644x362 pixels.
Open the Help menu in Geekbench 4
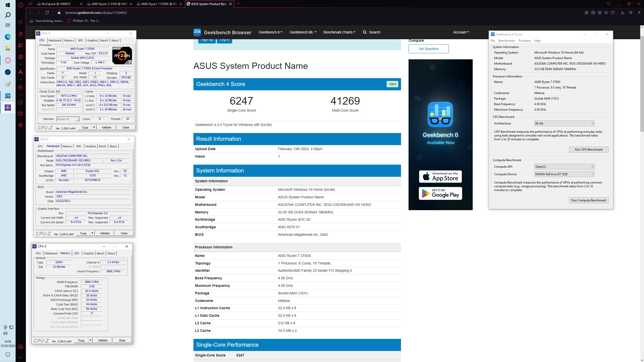pyautogui.click(x=537, y=41)
